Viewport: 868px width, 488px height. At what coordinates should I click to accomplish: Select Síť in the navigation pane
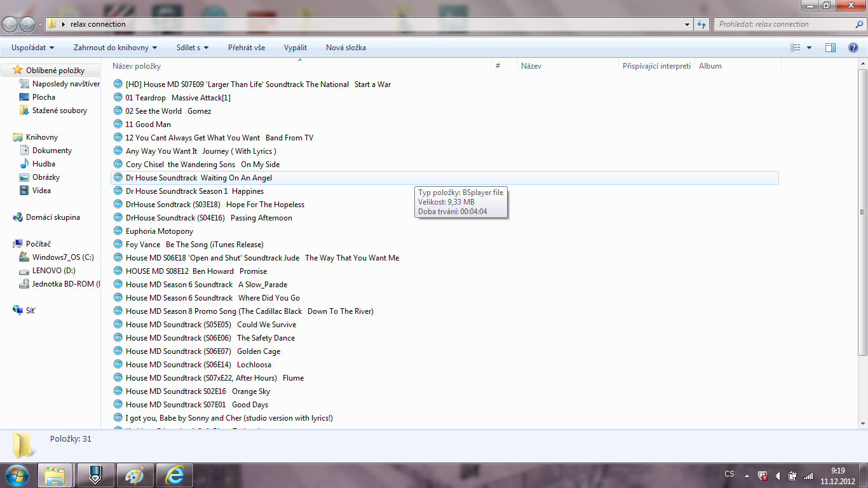(x=24, y=311)
